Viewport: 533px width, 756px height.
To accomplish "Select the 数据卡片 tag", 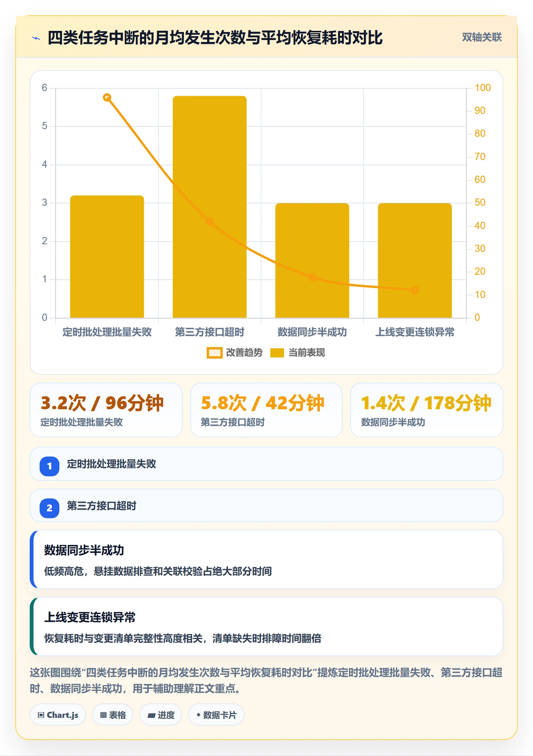I will (216, 715).
